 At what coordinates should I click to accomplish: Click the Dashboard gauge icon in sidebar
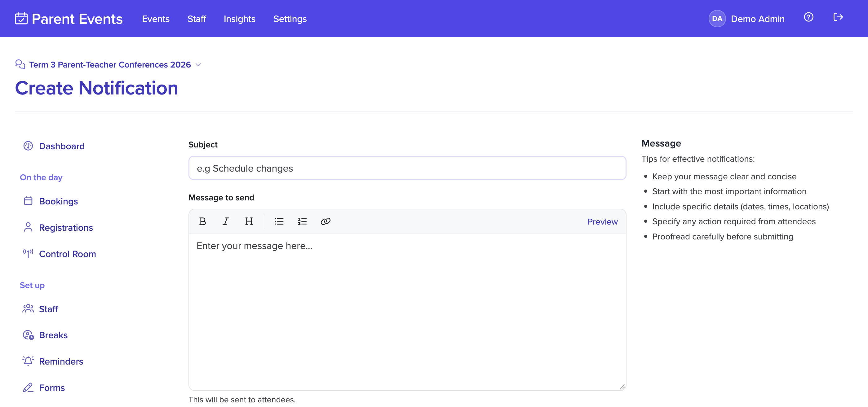[x=28, y=146]
